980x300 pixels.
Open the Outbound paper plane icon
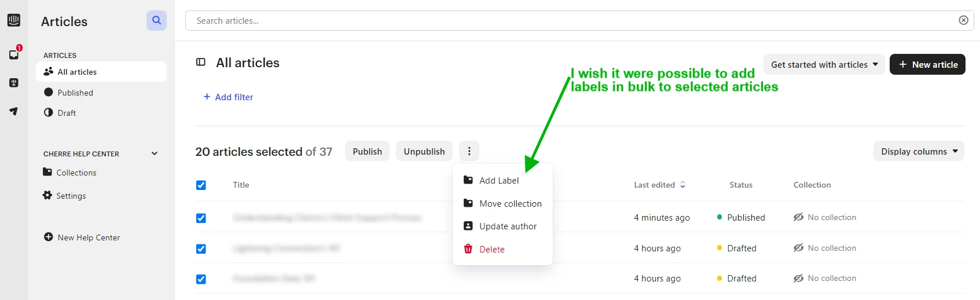pyautogui.click(x=14, y=111)
